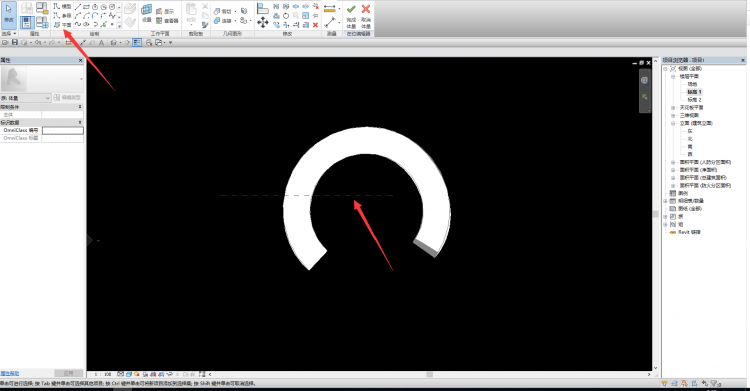This screenshot has height=391, width=750.
Task: Open Level 1 floor plan view
Action: [x=694, y=92]
